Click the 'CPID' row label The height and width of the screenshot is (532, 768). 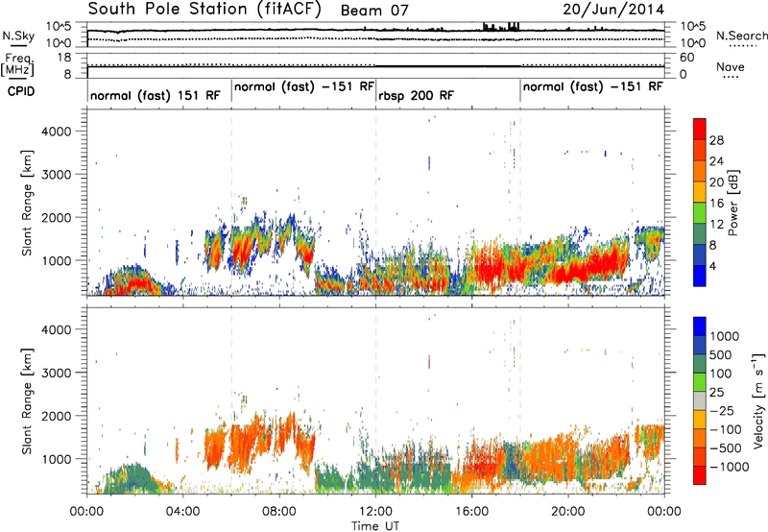(x=21, y=91)
